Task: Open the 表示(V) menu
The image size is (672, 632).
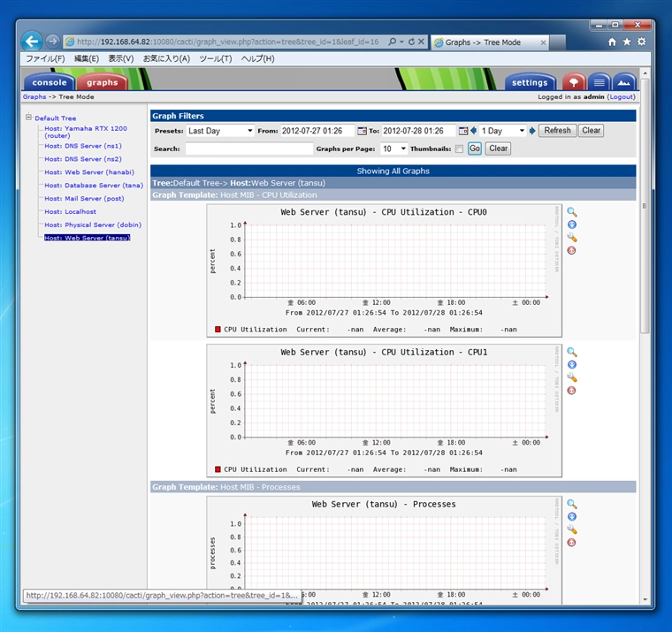Action: point(121,58)
